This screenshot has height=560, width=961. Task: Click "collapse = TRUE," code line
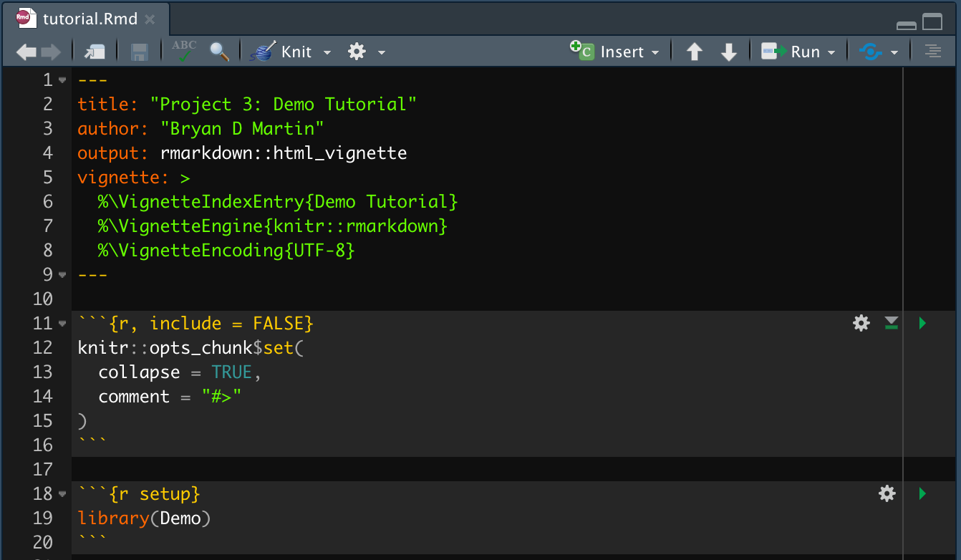click(180, 372)
